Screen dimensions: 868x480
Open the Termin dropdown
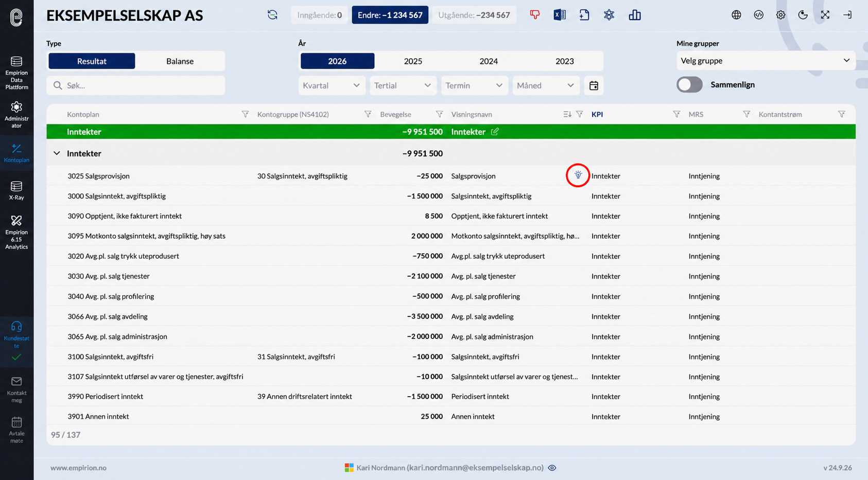click(x=474, y=85)
